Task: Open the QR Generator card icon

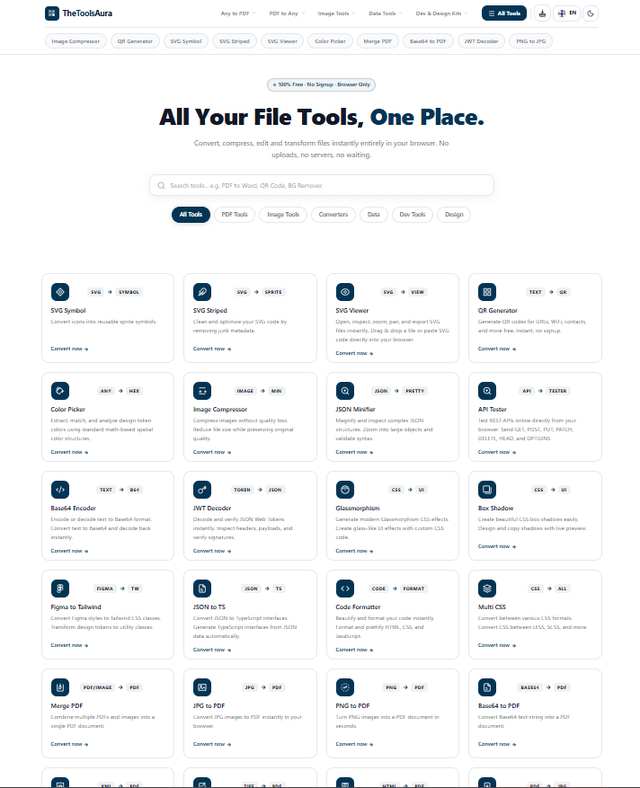Action: 487,292
